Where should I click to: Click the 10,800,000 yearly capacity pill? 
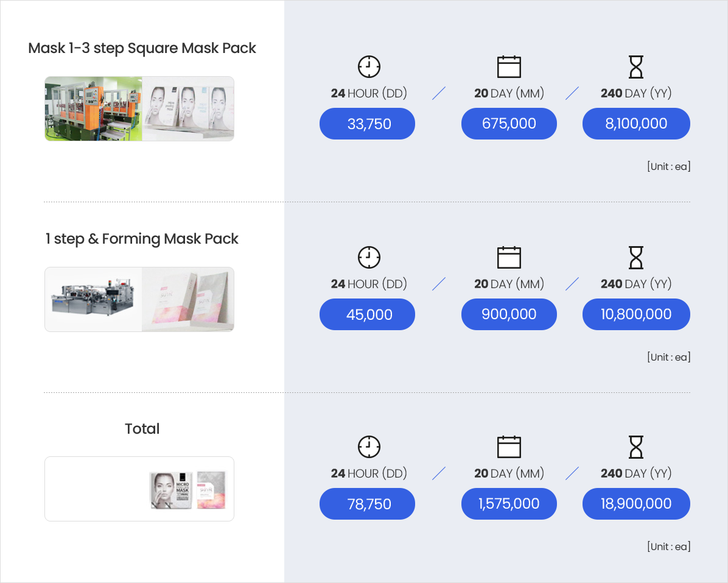[x=636, y=314]
